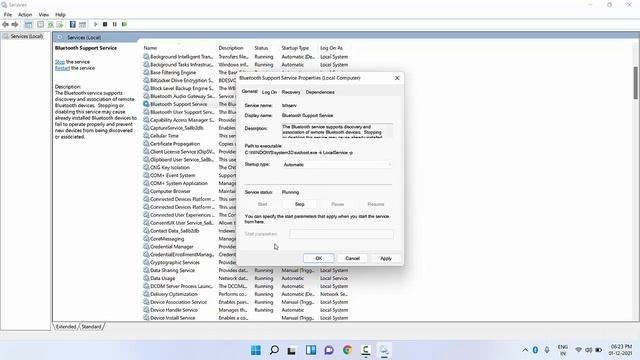Screen dimensions: 640x360
Task: Restart the service with the toolbar restart icon
Action: [x=124, y=24]
